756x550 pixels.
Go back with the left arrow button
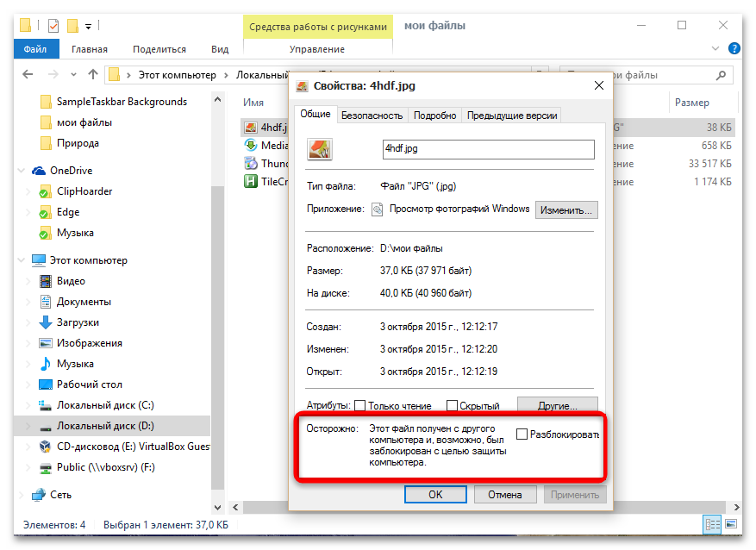pos(28,75)
